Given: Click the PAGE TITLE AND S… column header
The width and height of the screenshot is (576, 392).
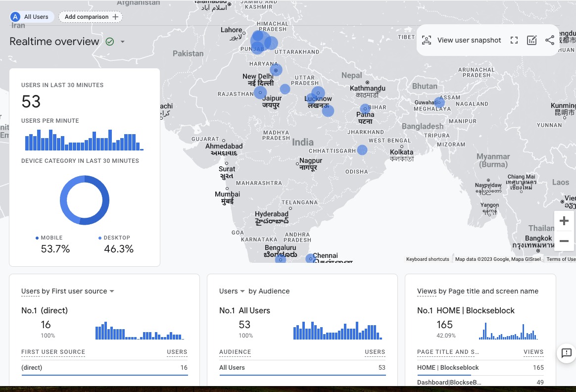Looking at the screenshot, I should pyautogui.click(x=448, y=352).
